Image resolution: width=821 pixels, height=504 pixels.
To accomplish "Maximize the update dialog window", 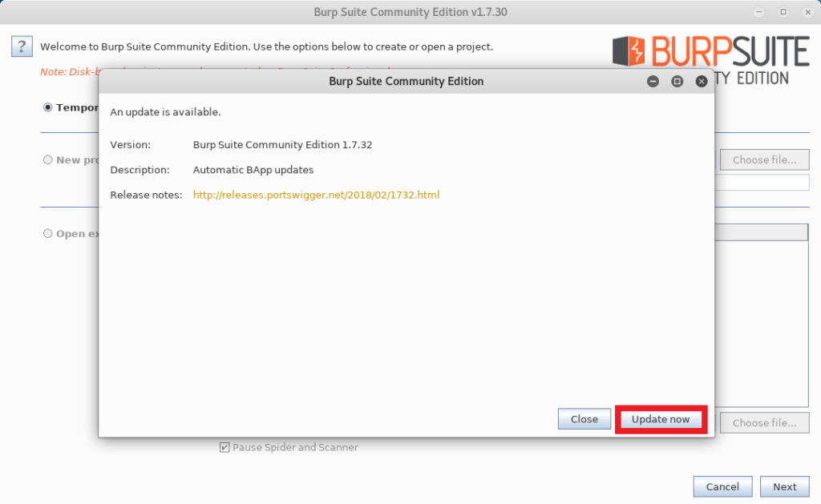I will click(677, 81).
